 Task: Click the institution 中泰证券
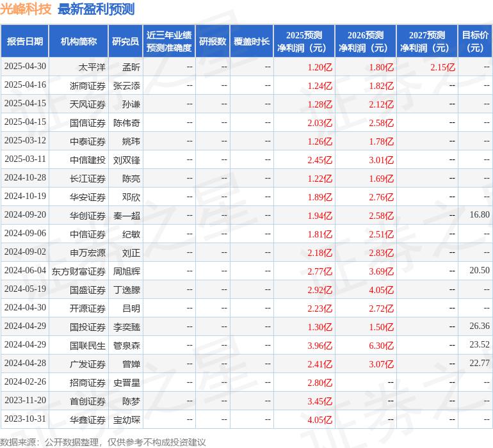88,141
